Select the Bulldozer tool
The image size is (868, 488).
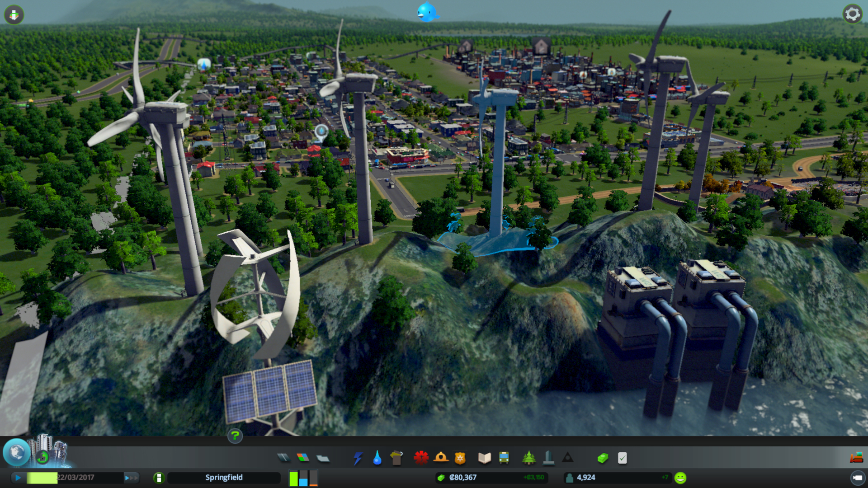pyautogui.click(x=856, y=458)
